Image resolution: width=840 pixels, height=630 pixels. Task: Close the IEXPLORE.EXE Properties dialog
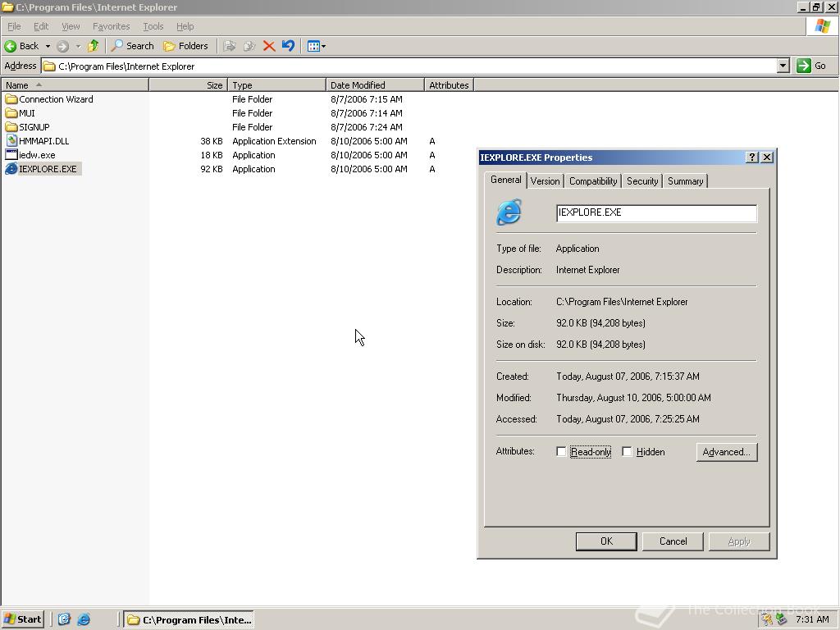click(767, 157)
